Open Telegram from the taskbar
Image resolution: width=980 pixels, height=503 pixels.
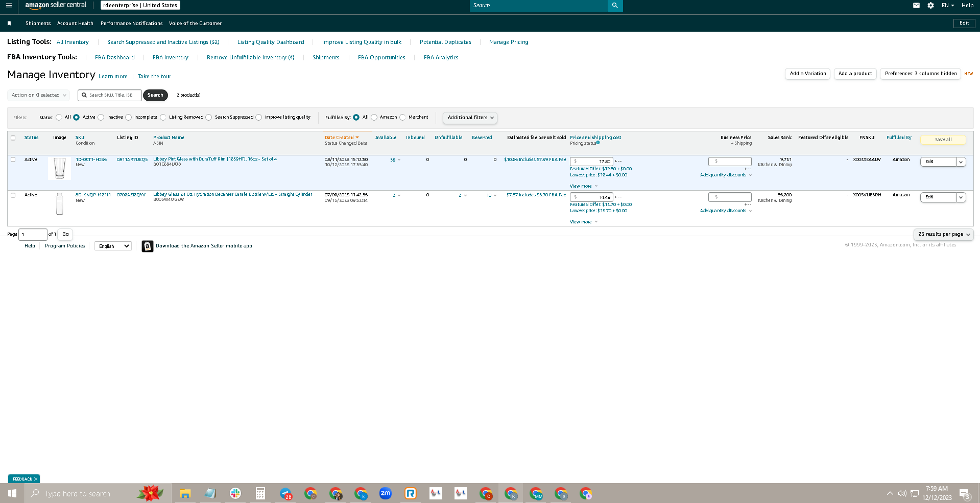click(285, 493)
